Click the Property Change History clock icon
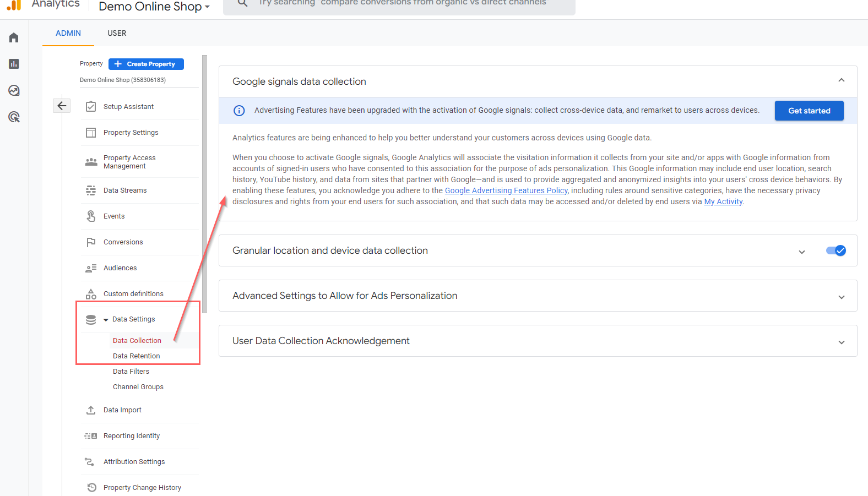Screen dimensions: 868x496 click(92, 488)
